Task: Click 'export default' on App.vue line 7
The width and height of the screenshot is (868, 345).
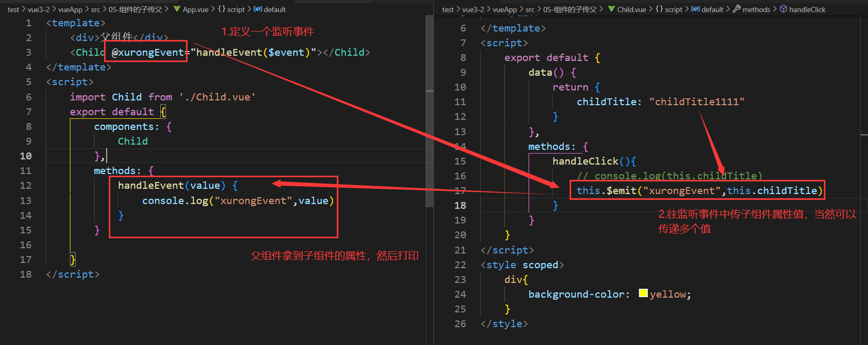Action: 112,111
